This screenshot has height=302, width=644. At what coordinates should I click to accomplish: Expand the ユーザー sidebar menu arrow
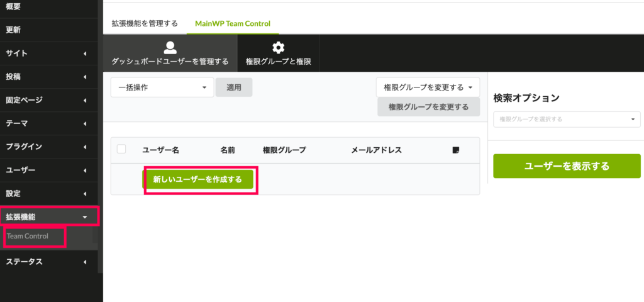tap(85, 171)
